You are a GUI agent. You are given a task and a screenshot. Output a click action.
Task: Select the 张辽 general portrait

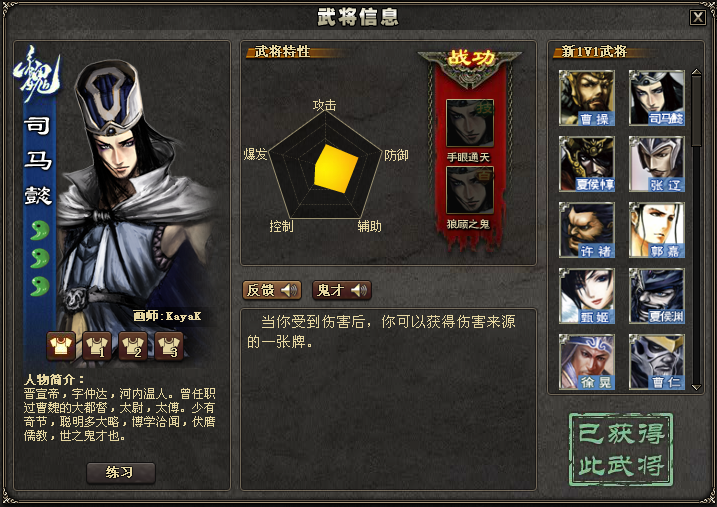[657, 164]
